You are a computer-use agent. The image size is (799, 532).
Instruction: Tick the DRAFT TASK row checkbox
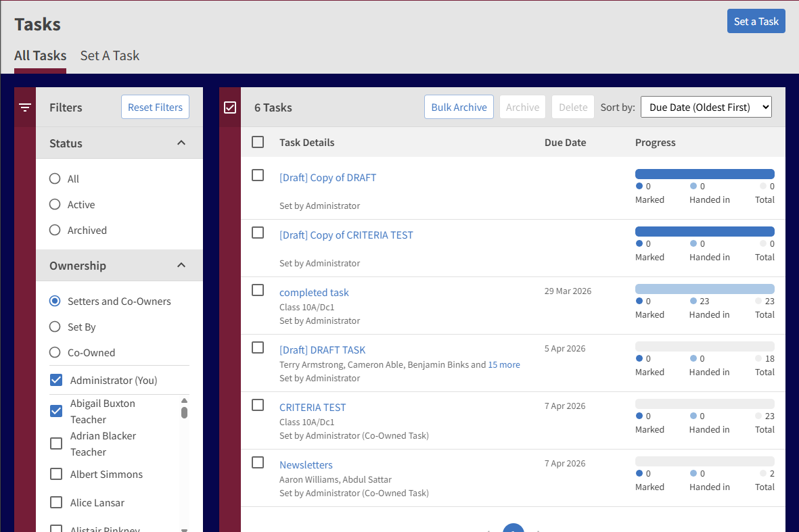pos(258,347)
